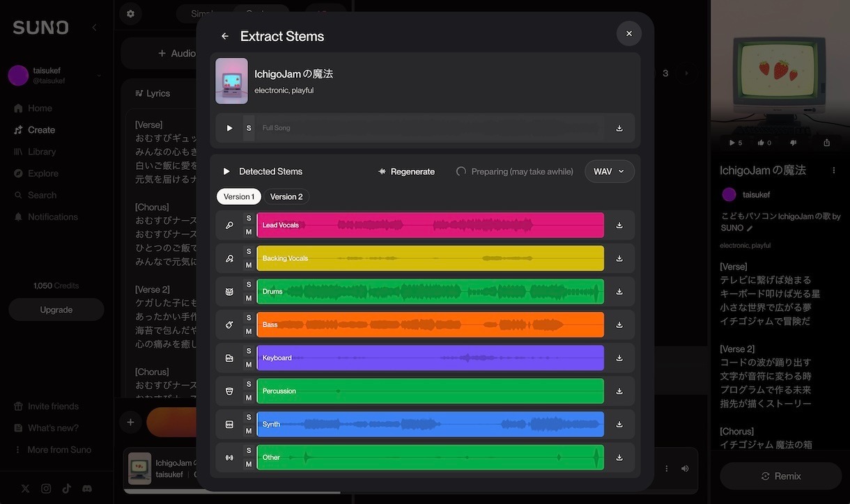Click the Percussion drum icon
The image size is (850, 504).
[229, 391]
